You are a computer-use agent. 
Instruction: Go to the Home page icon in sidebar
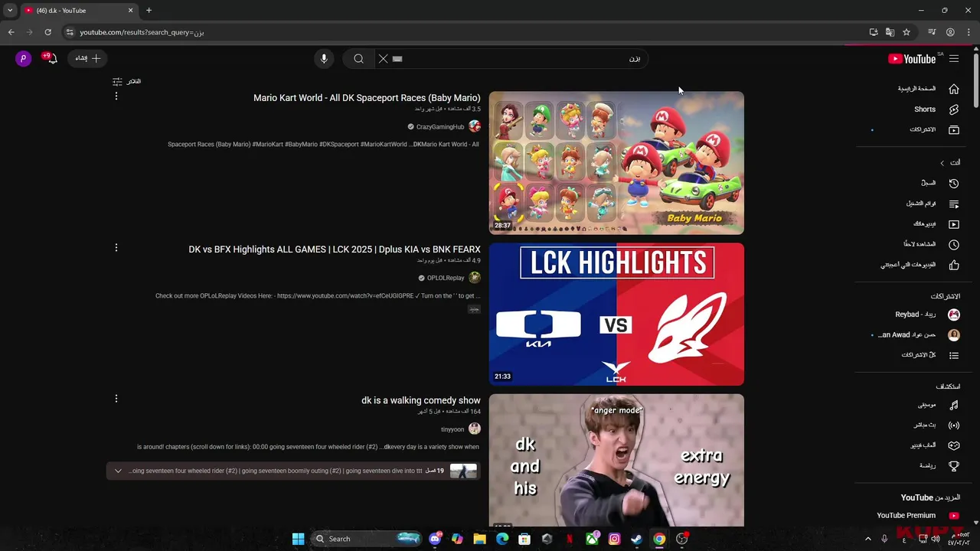(x=954, y=89)
